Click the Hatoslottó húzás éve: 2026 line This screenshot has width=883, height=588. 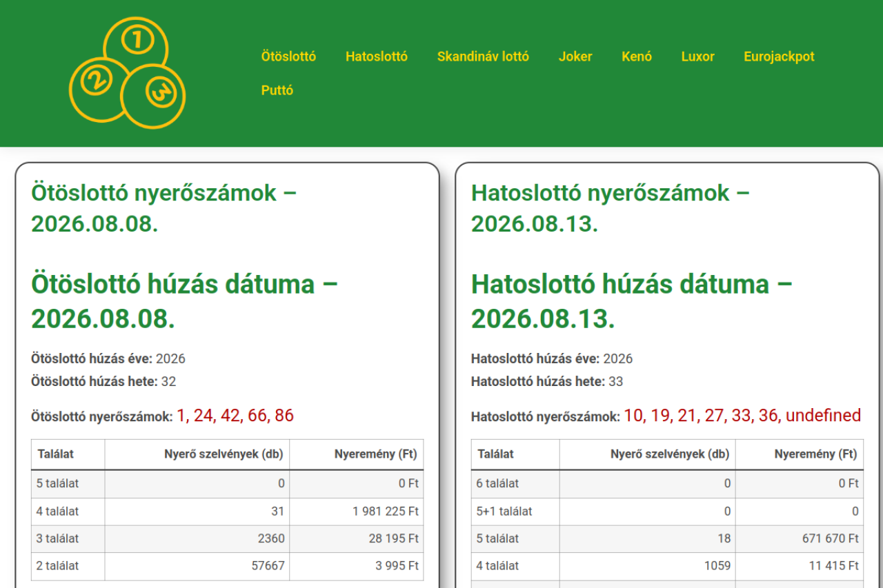click(x=552, y=358)
